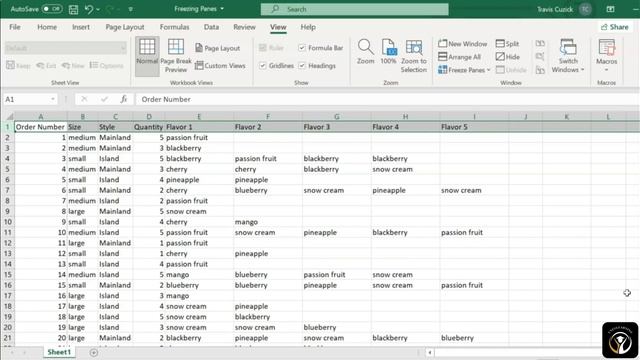Click the New sheet view button
This screenshot has width=640, height=360.
pyautogui.click(x=73, y=65)
